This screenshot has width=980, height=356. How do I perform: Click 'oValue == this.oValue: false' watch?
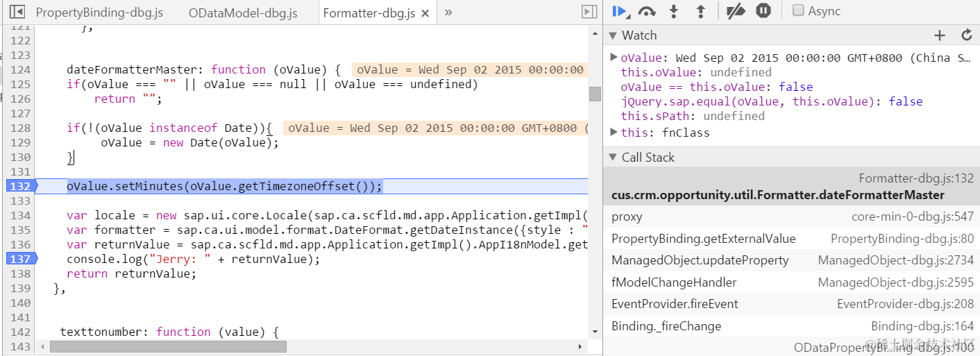(716, 87)
